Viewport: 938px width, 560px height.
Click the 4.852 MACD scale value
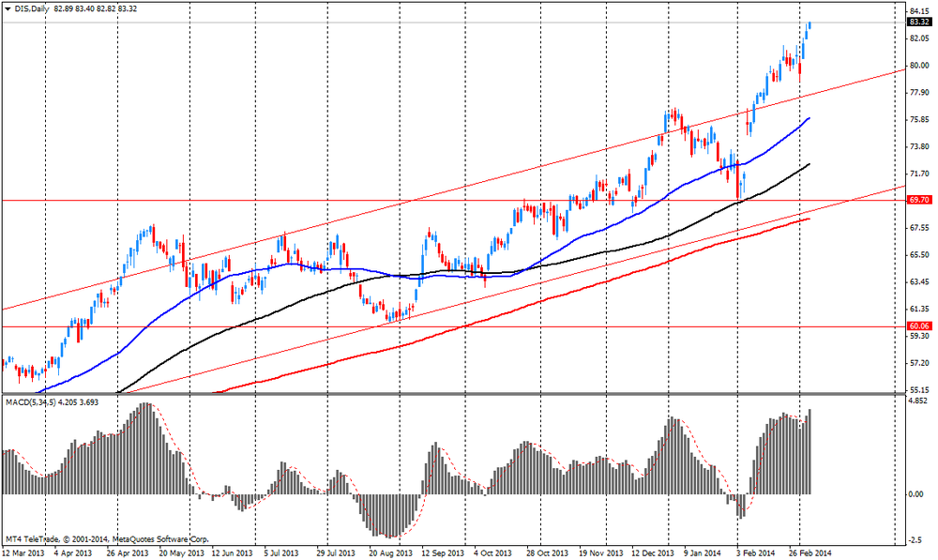coord(919,401)
